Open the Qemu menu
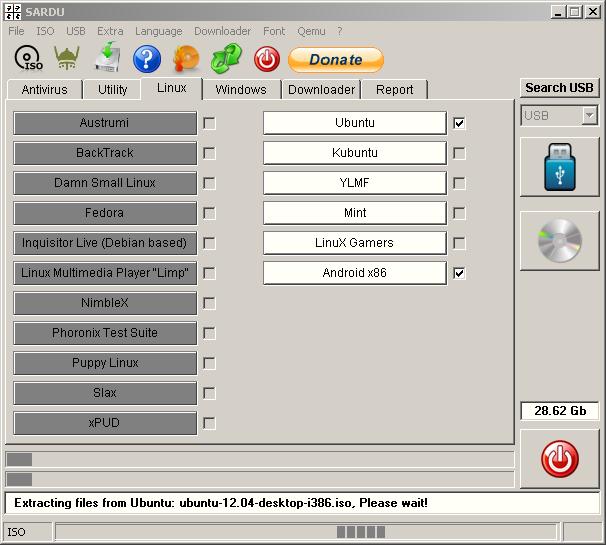 311,31
